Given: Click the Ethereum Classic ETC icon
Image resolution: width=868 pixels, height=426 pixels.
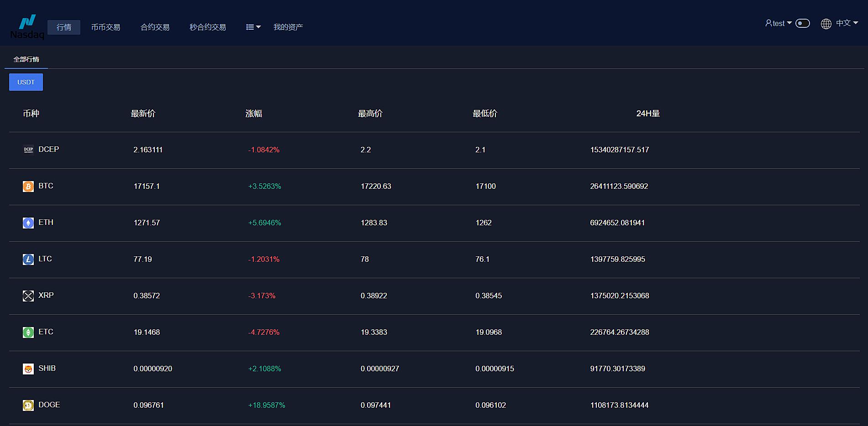Looking at the screenshot, I should point(28,332).
